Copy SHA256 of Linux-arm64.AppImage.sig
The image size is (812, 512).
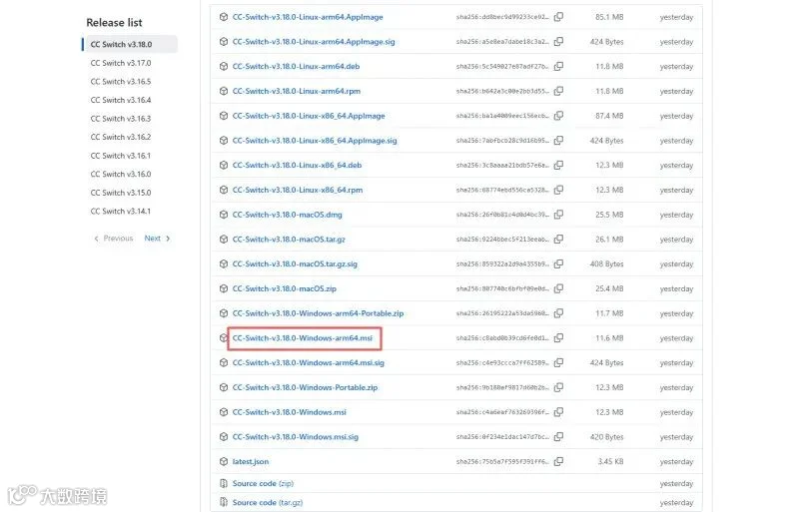(558, 41)
